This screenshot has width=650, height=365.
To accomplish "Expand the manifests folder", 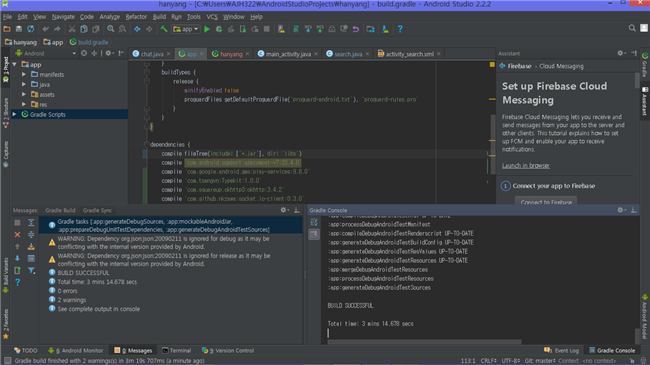I will [x=24, y=75].
